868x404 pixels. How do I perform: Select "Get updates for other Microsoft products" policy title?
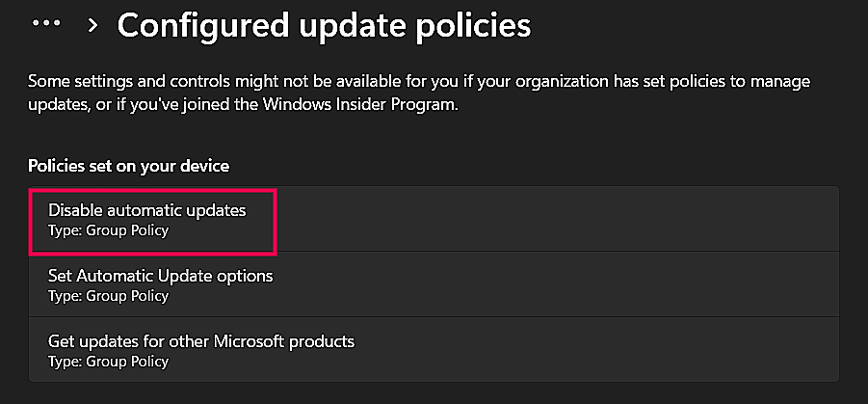[x=201, y=341]
